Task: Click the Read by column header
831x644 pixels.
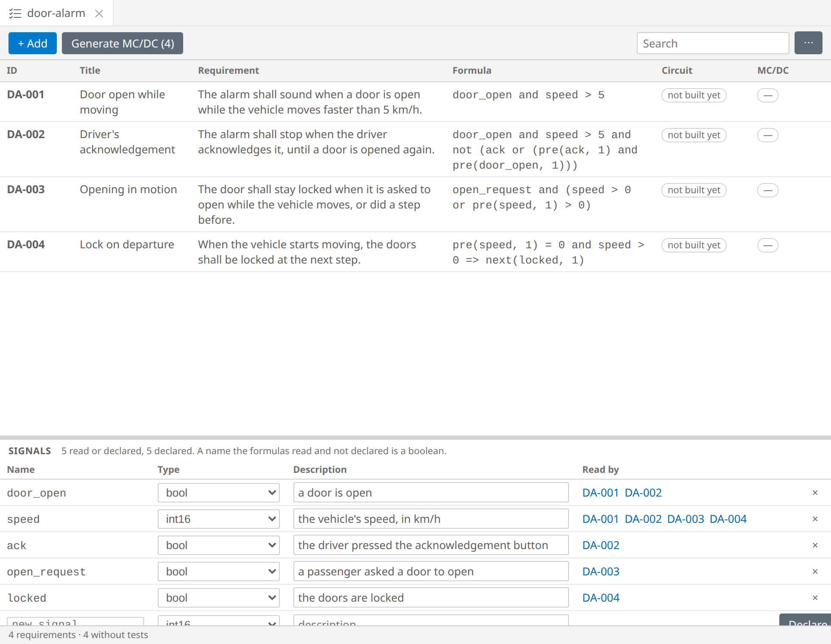Action: point(600,469)
